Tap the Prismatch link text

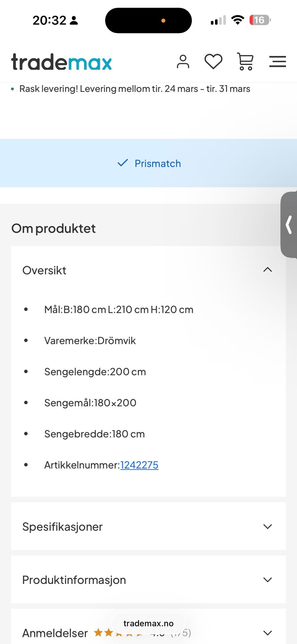pyautogui.click(x=158, y=163)
